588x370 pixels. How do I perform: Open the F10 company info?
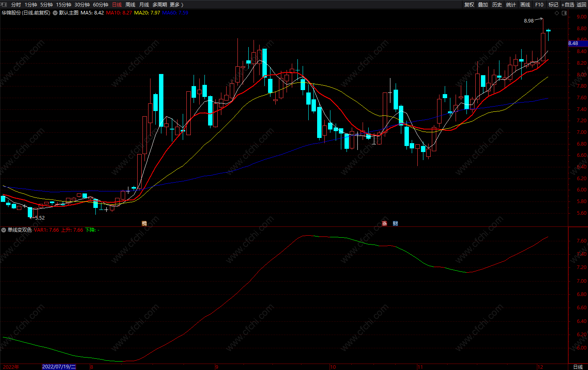(539, 4)
